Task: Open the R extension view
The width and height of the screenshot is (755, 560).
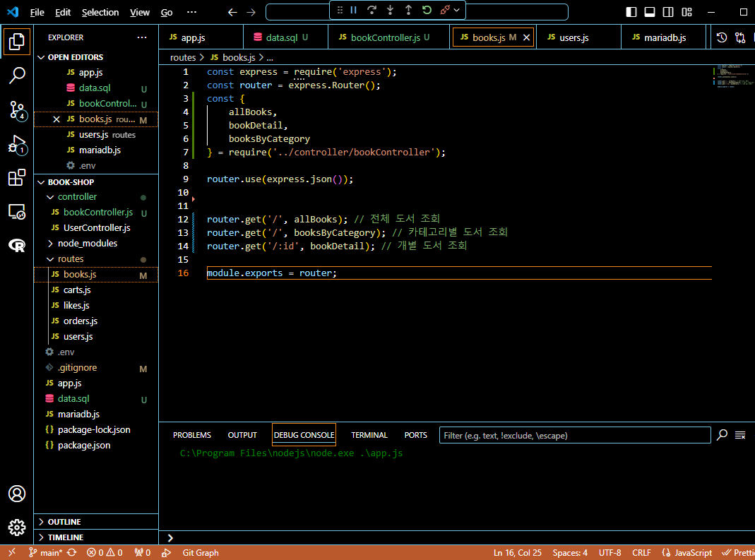Action: click(17, 246)
